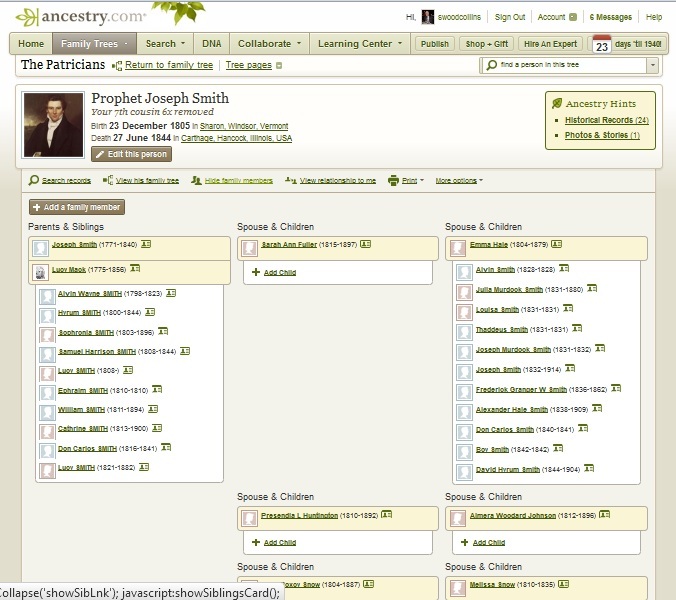Image resolution: width=676 pixels, height=600 pixels.
Task: Open Photos & Stories (1) link
Action: [602, 135]
